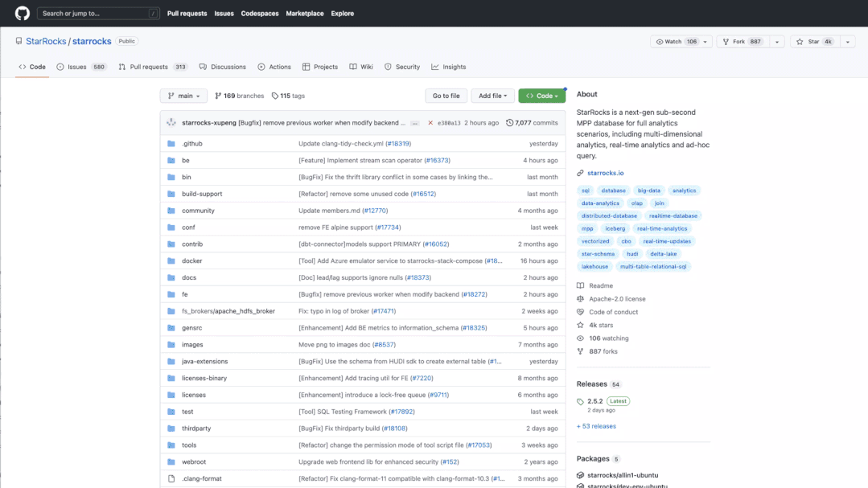The width and height of the screenshot is (868, 488).
Task: Click the file icon beside .clang-format
Action: [x=171, y=478]
